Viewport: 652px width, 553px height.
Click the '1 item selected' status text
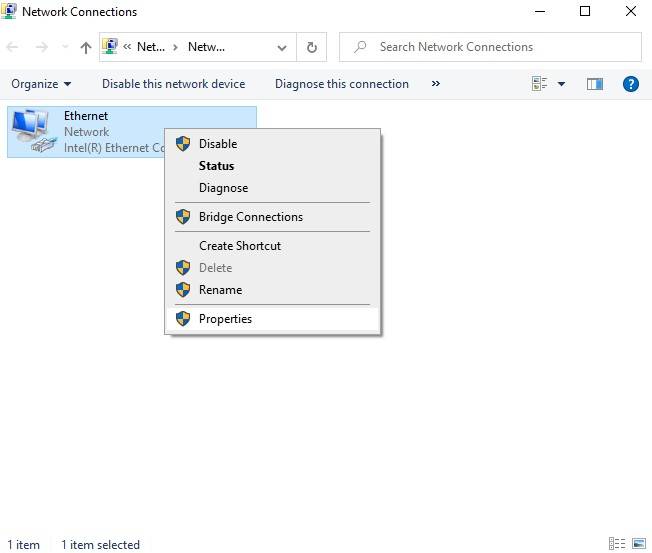click(100, 545)
